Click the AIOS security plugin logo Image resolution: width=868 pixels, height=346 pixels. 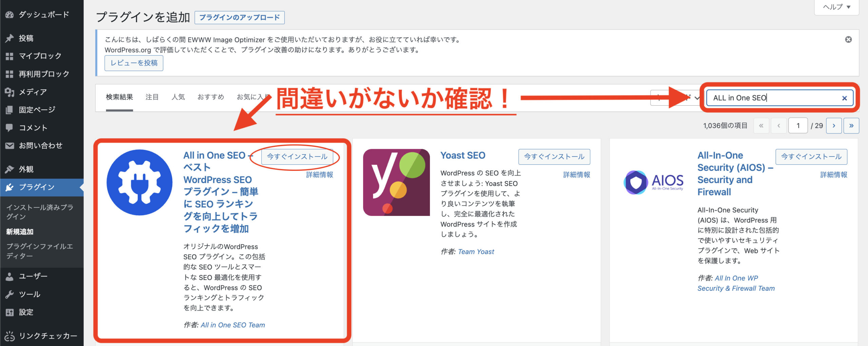(x=653, y=182)
